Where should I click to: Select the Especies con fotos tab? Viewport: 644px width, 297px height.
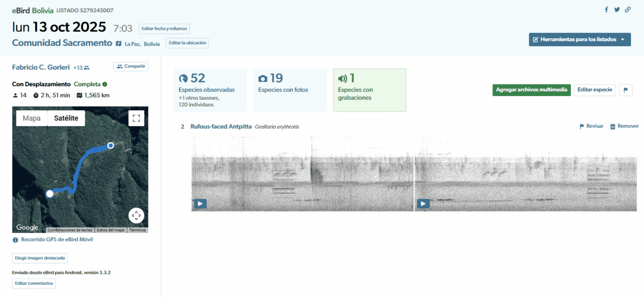tap(290, 90)
